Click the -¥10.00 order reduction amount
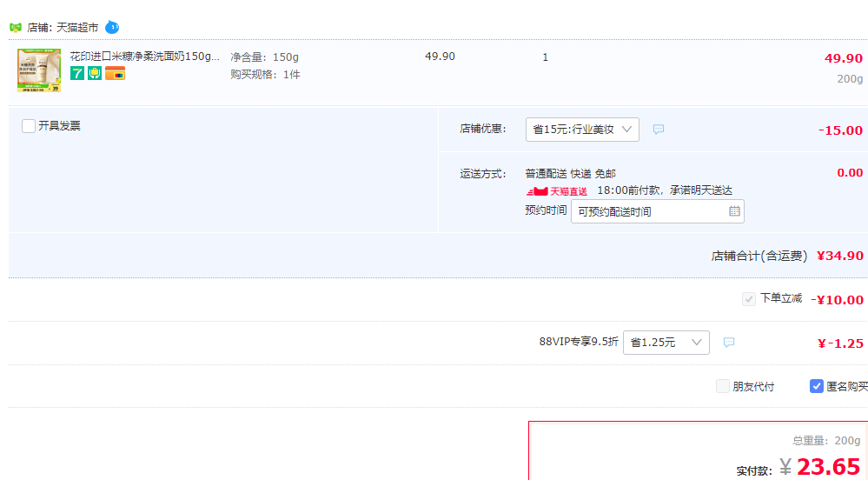The width and height of the screenshot is (868, 480). click(837, 300)
